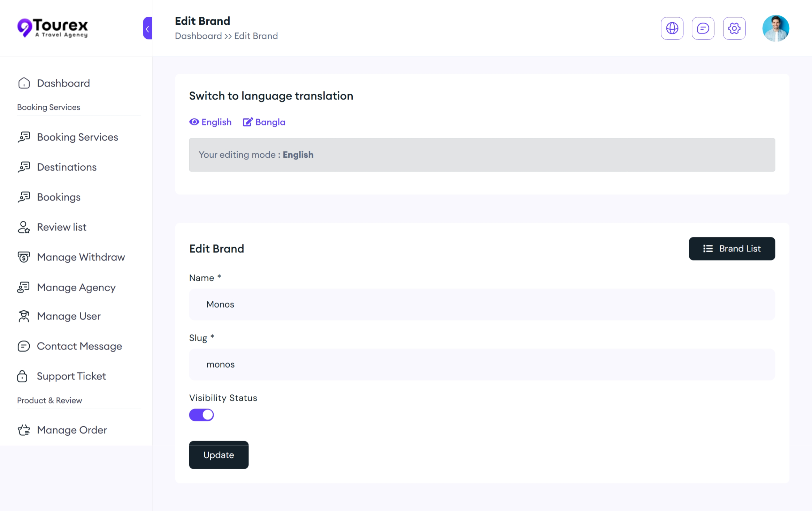Click the Tourex logo
The width and height of the screenshot is (812, 511).
pos(53,28)
